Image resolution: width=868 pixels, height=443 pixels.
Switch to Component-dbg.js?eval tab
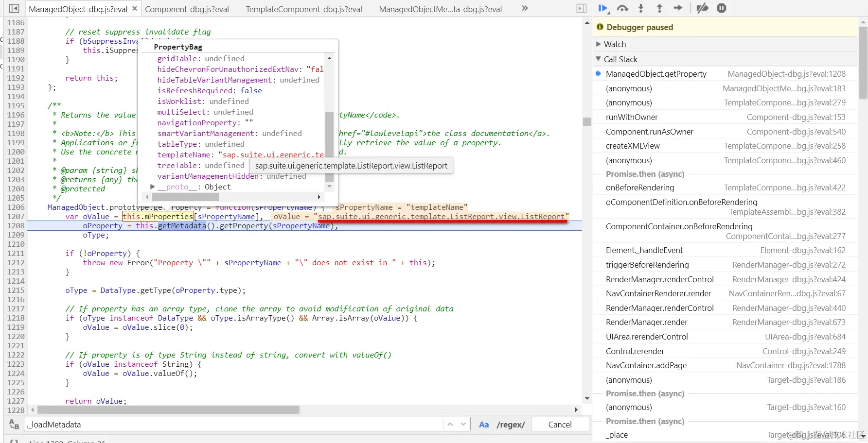pos(187,9)
